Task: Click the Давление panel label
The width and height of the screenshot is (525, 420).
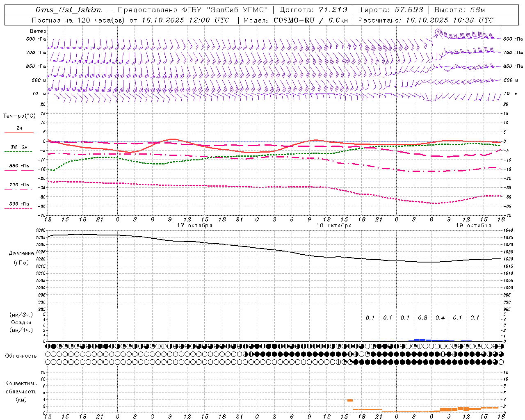Action: click(21, 253)
